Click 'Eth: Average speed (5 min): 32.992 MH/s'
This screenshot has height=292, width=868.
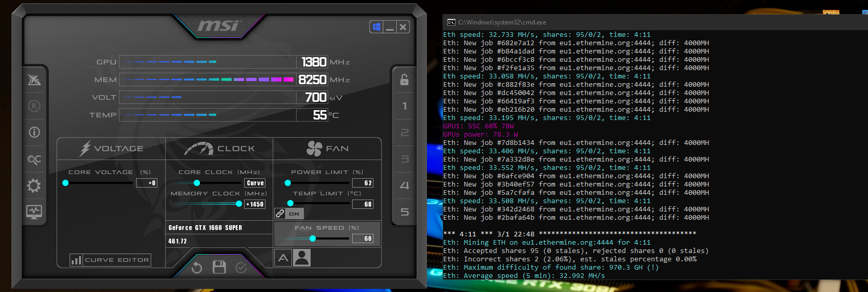(x=524, y=276)
